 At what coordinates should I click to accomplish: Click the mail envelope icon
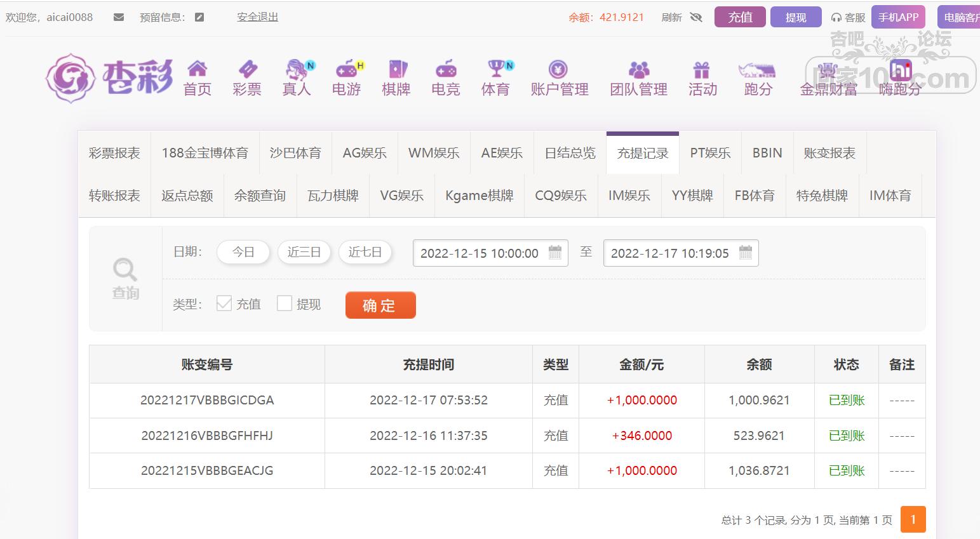click(119, 17)
